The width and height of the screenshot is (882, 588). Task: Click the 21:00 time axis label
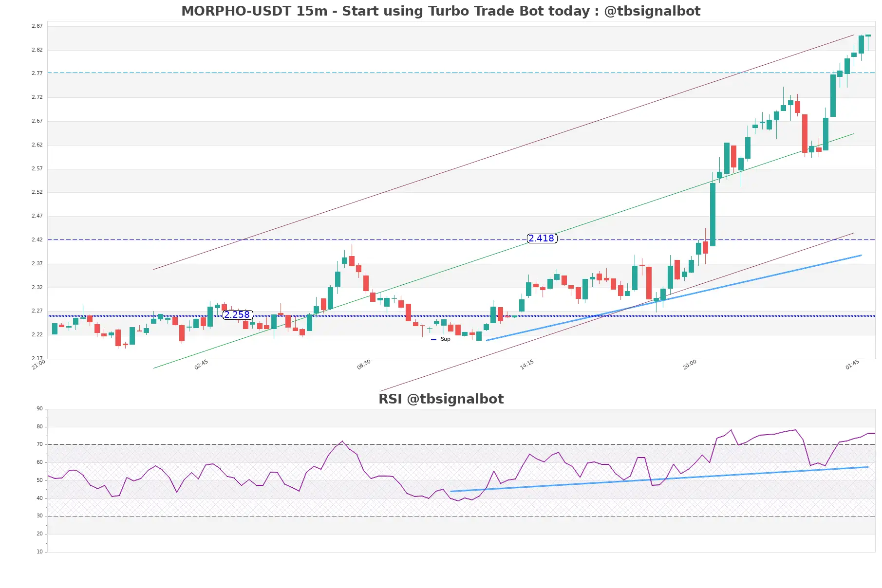pyautogui.click(x=38, y=365)
